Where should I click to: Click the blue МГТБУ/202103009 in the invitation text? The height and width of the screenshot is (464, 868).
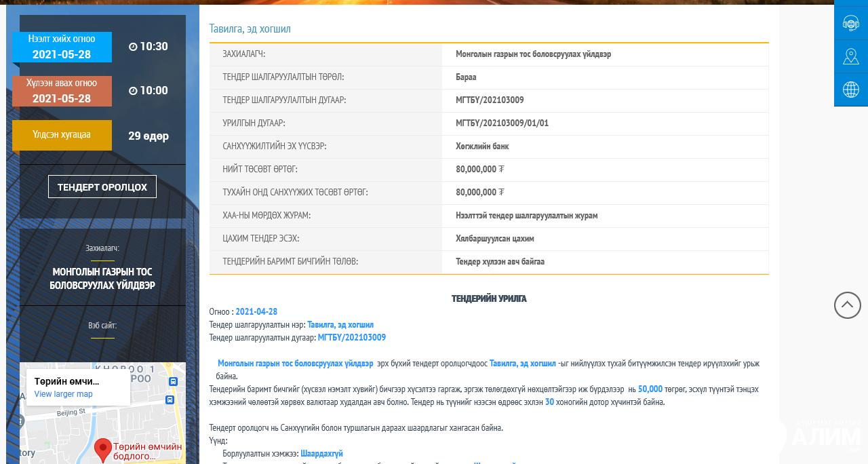(352, 338)
